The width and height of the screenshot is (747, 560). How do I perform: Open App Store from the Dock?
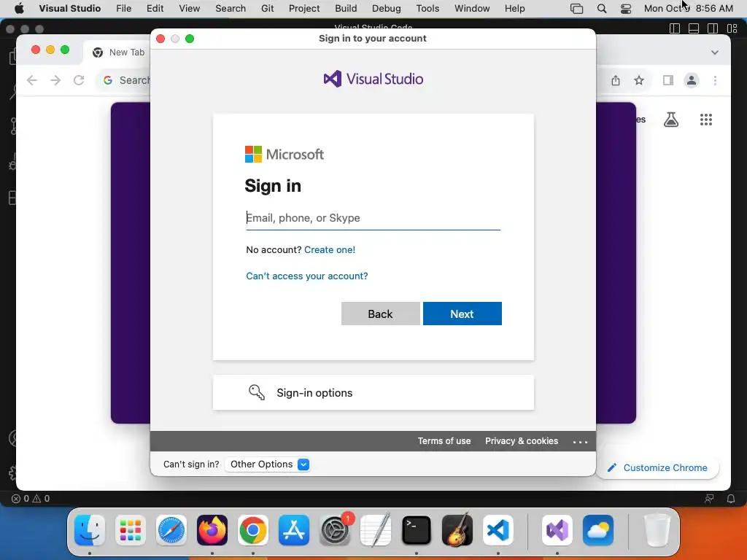pyautogui.click(x=293, y=530)
